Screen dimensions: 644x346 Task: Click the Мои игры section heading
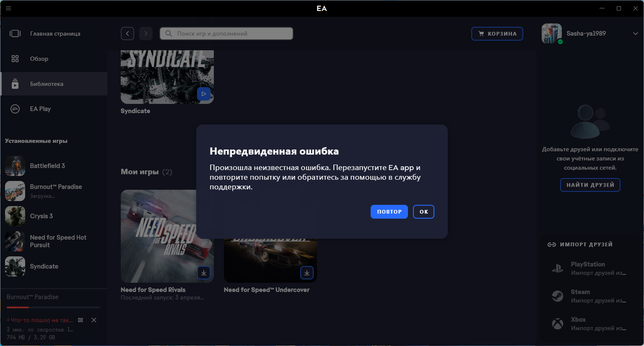point(140,172)
